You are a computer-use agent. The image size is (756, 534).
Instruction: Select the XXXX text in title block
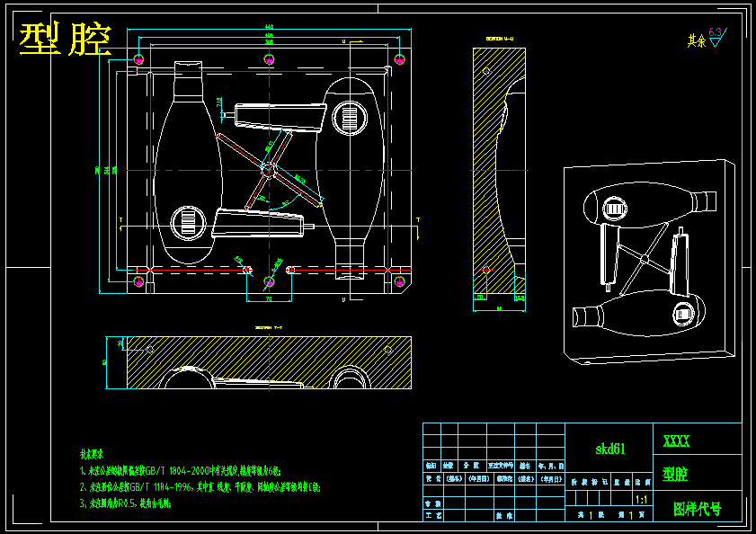pos(676,441)
